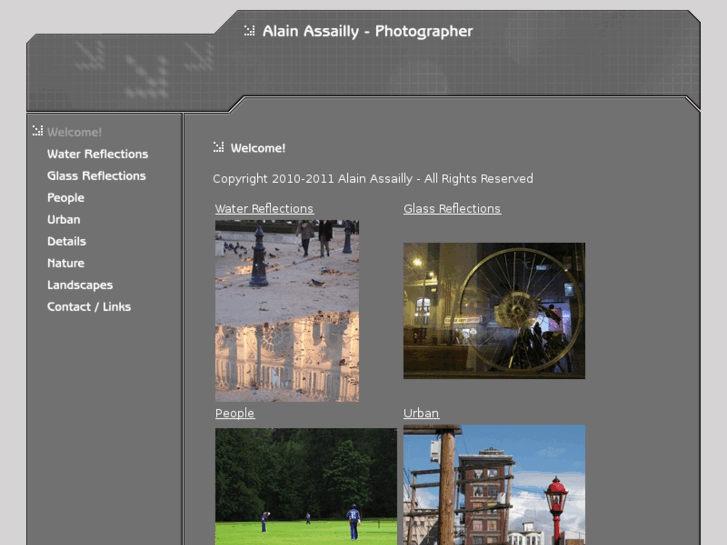Click the dotted icon beside sidebar Welcome!

[38, 131]
